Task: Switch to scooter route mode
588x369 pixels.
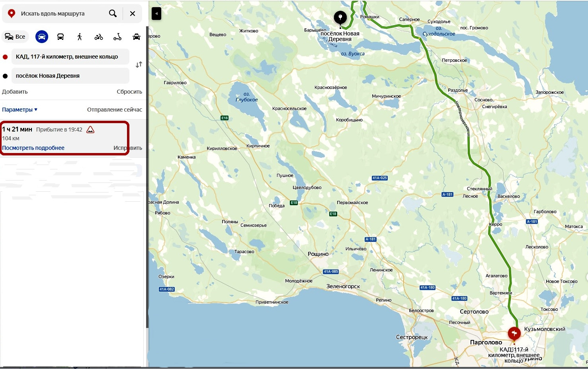Action: tap(117, 37)
